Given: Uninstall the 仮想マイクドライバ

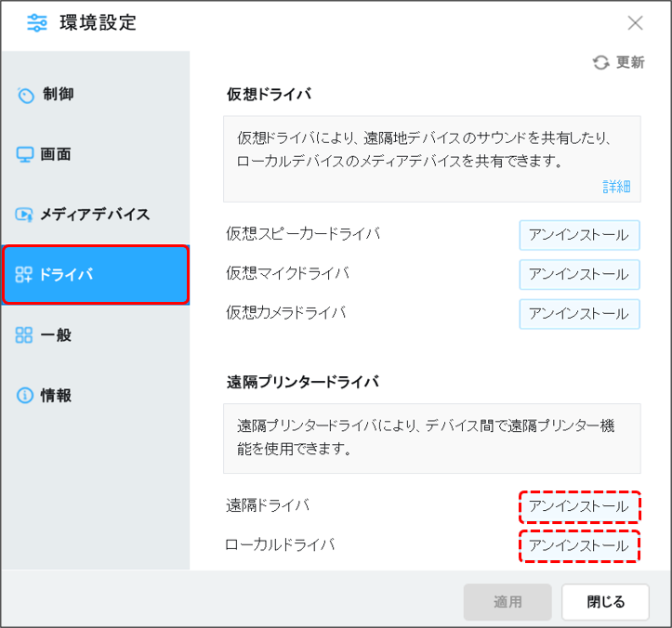Looking at the screenshot, I should click(x=579, y=275).
